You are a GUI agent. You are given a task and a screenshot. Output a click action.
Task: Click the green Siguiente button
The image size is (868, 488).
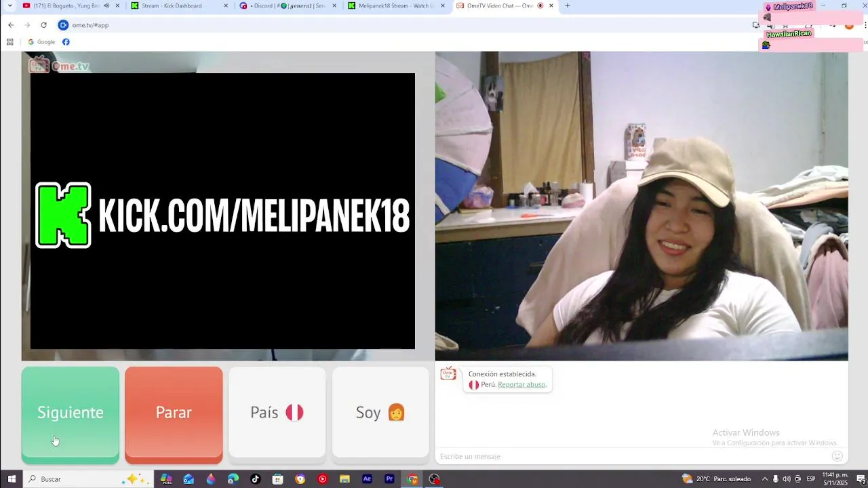click(x=71, y=415)
